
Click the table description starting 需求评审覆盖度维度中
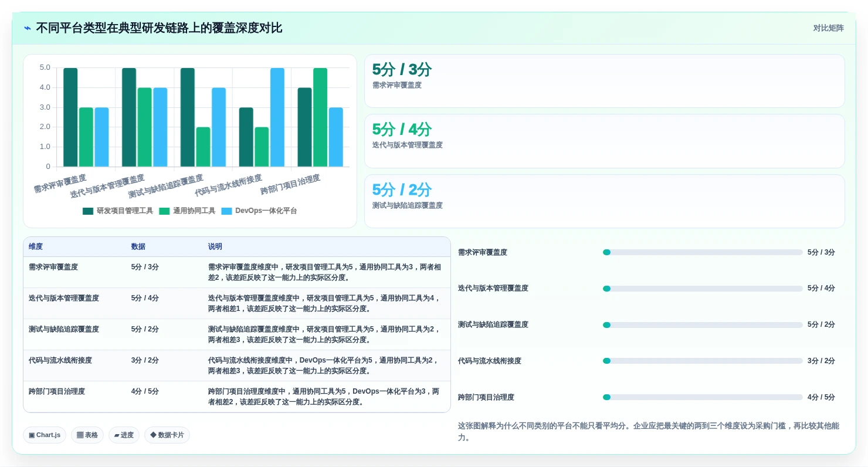click(x=324, y=272)
